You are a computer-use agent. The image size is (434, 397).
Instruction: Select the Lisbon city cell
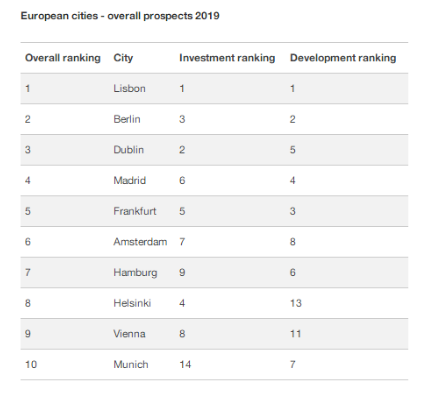point(129,88)
